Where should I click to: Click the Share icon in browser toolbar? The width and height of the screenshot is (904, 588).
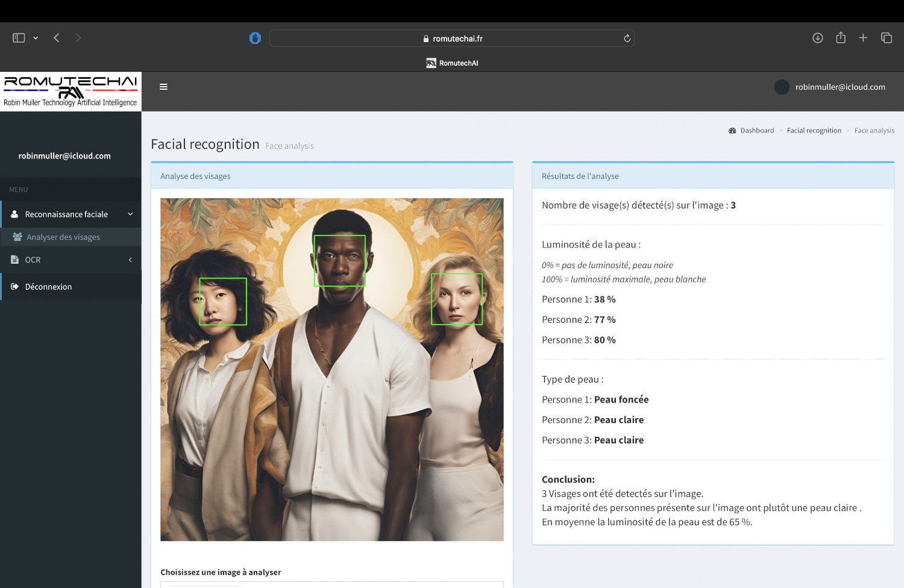(x=841, y=38)
